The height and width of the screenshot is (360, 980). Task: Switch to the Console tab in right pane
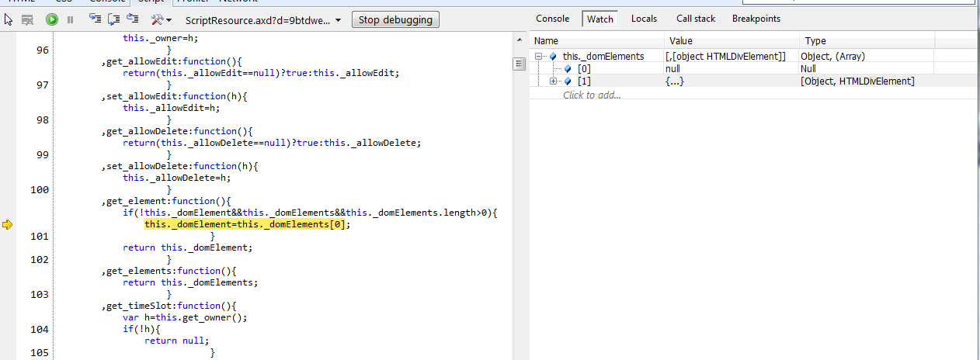(553, 19)
